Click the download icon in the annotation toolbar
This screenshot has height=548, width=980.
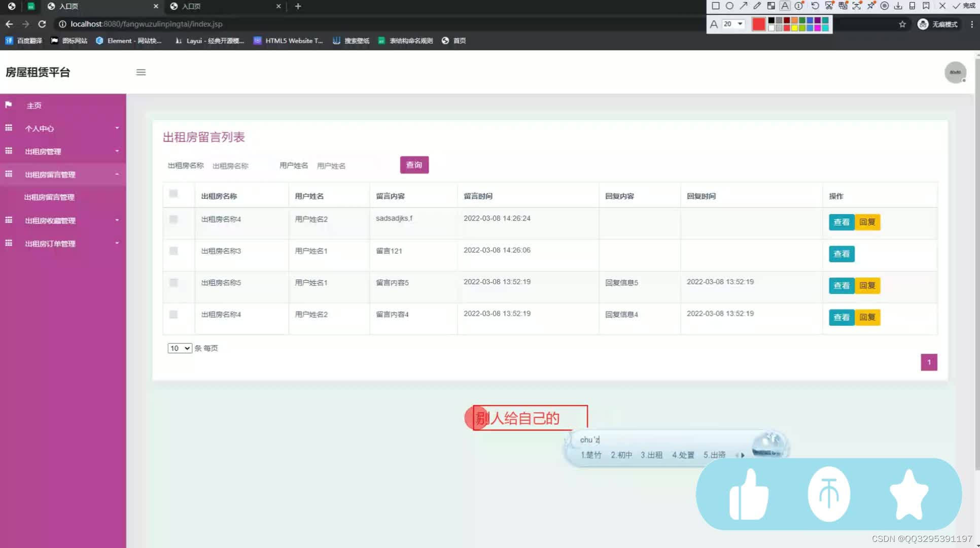tap(898, 5)
